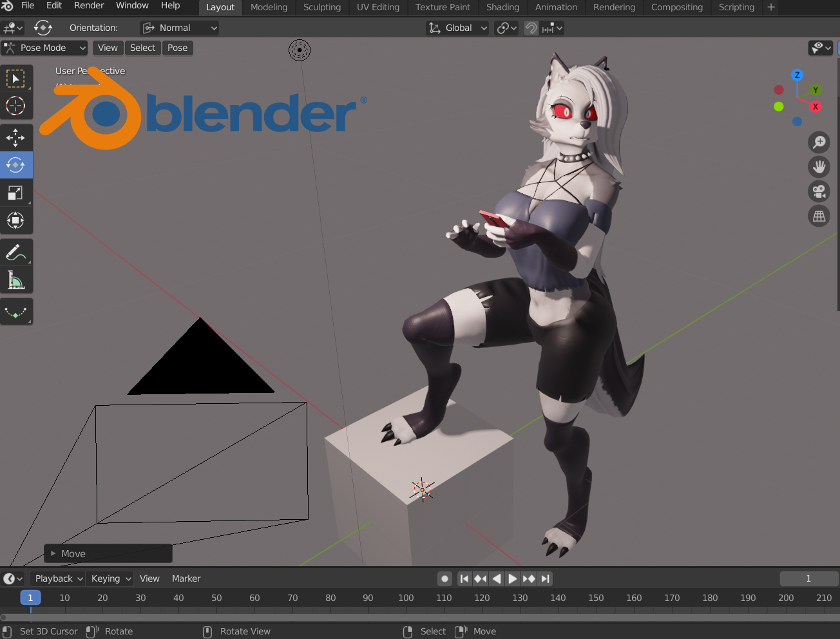Open the timeline editor type dropdown

12,578
